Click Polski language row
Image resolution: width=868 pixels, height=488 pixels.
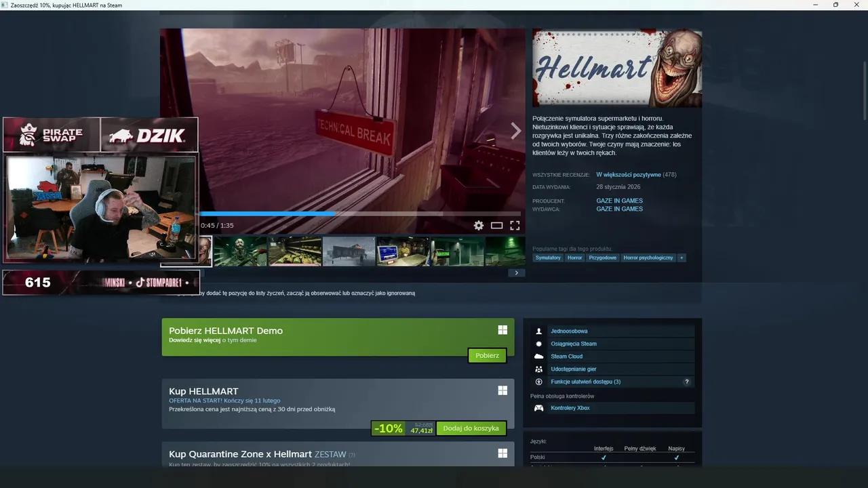(612, 457)
